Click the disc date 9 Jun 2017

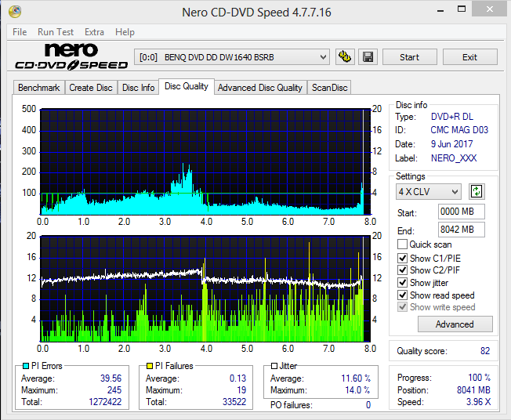pyautogui.click(x=451, y=143)
